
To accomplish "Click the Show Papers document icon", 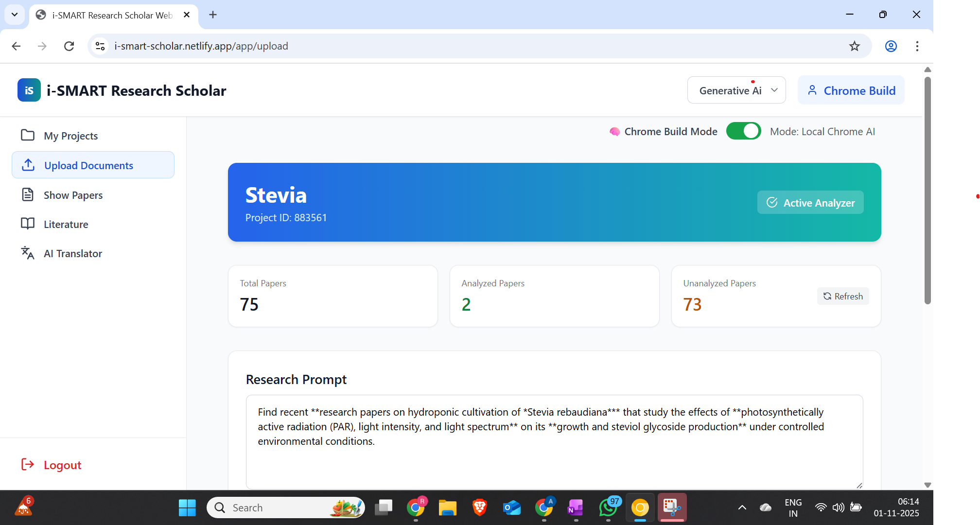I will (x=28, y=195).
